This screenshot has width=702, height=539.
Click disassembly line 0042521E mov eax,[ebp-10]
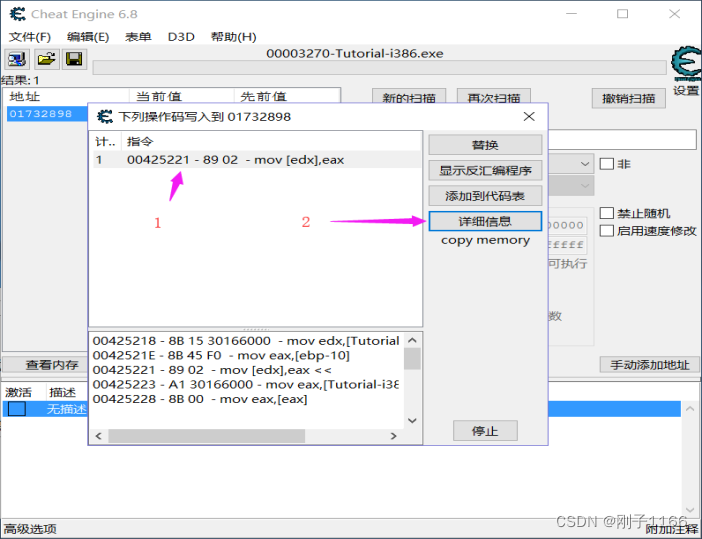point(221,355)
